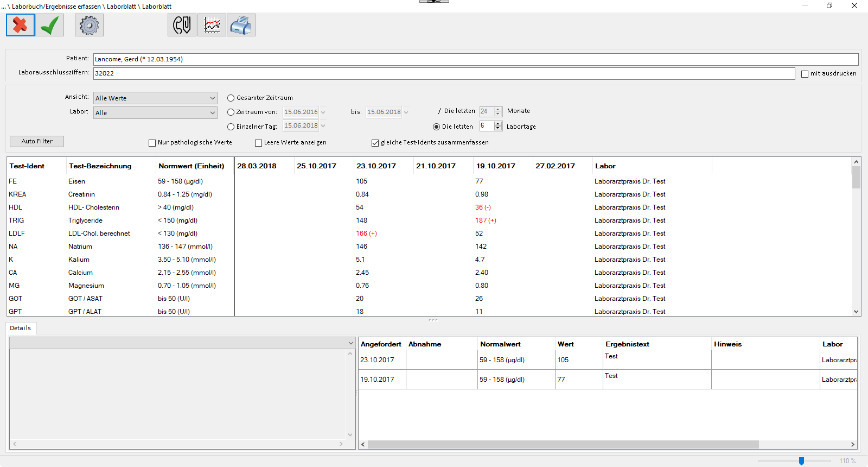Open the Labor 'Alle' dropdown

pyautogui.click(x=155, y=113)
